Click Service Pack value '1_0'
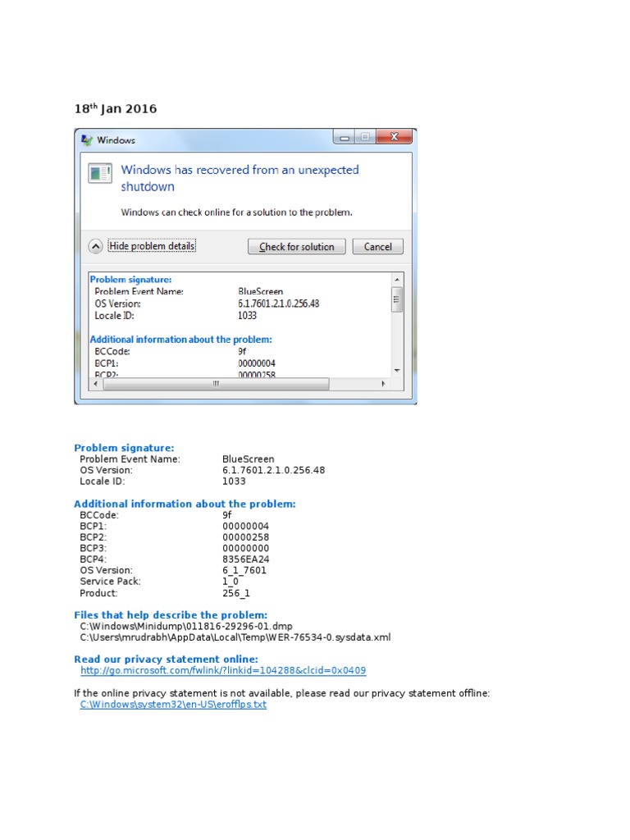The width and height of the screenshot is (630, 840). tap(231, 582)
